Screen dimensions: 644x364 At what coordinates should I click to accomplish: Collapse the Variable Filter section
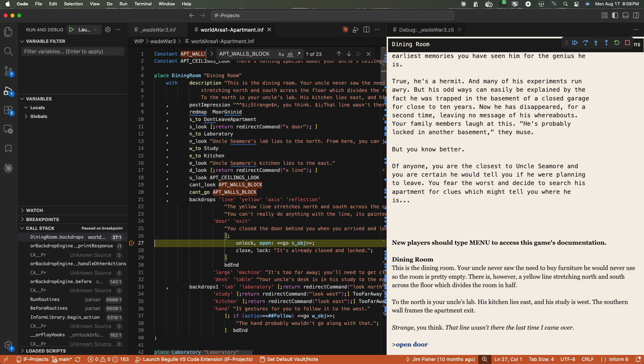coord(22,41)
